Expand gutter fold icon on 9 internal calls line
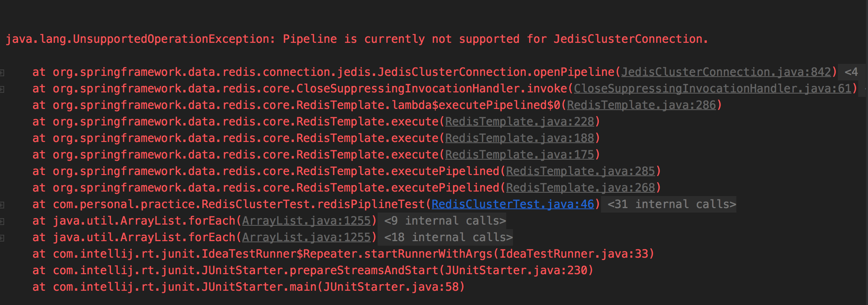This screenshot has width=868, height=305. pyautogui.click(x=2, y=221)
